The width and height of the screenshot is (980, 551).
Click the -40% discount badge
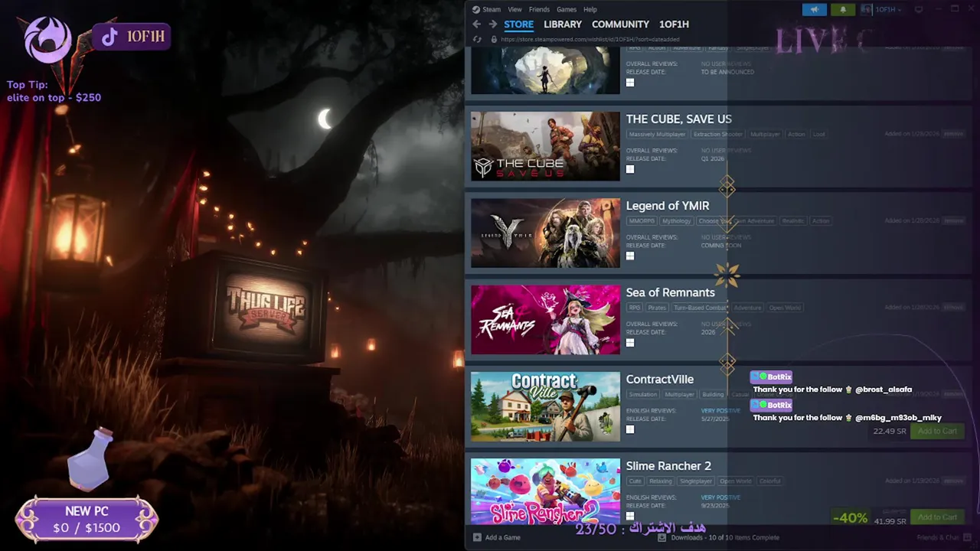pyautogui.click(x=850, y=517)
